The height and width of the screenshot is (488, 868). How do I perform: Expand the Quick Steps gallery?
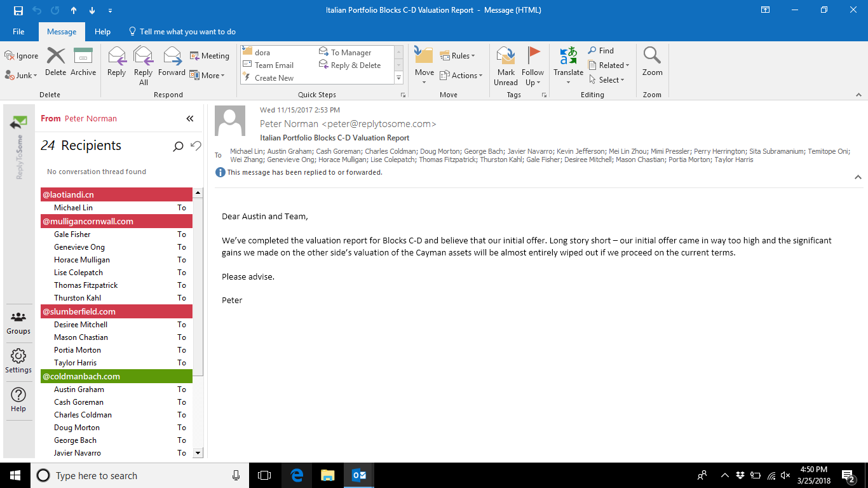pyautogui.click(x=399, y=78)
